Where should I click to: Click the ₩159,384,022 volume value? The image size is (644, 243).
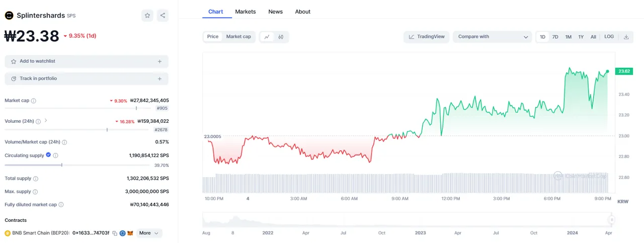(x=153, y=121)
